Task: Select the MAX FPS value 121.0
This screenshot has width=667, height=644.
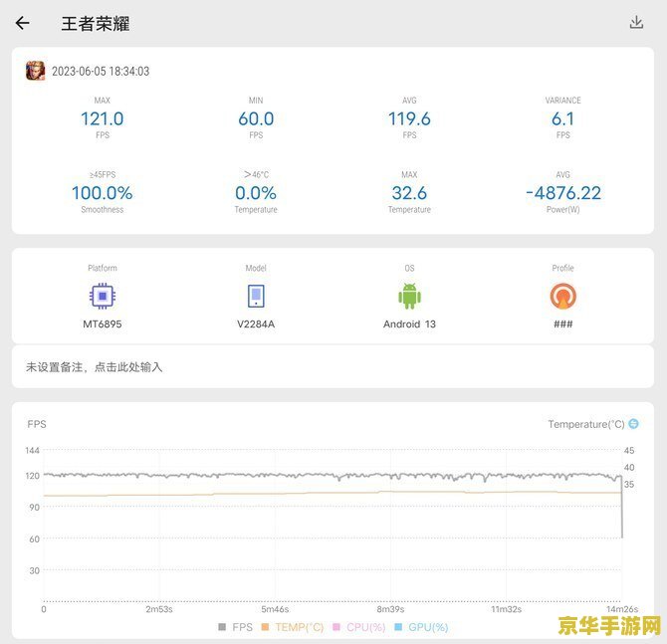Action: pyautogui.click(x=103, y=118)
